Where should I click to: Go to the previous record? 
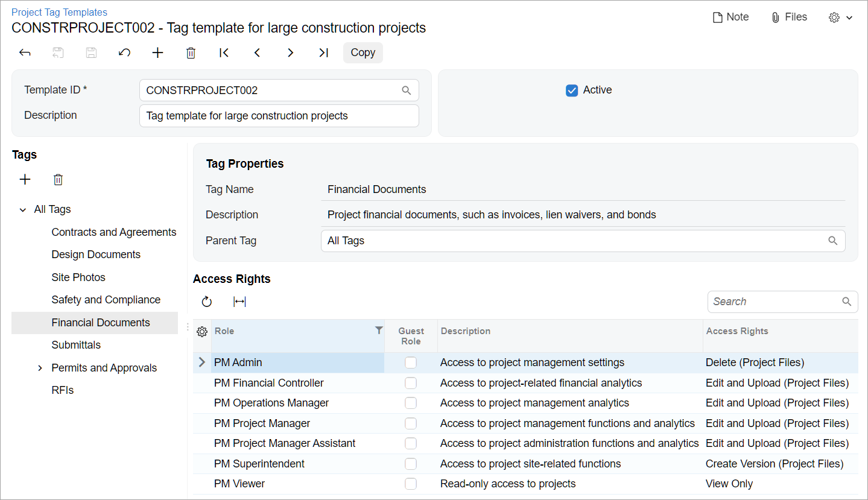point(257,52)
